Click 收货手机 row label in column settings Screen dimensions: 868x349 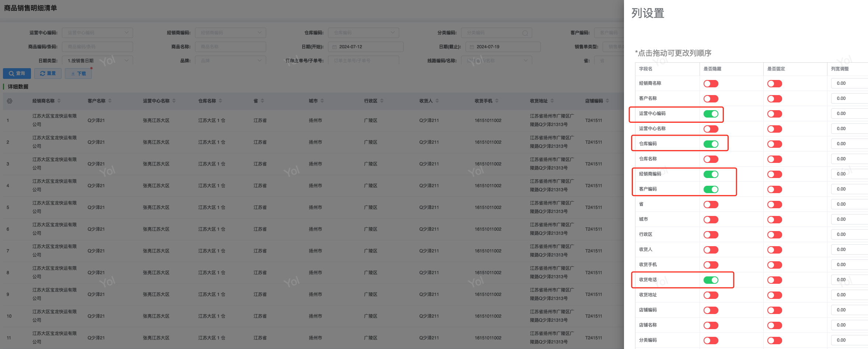pyautogui.click(x=648, y=265)
